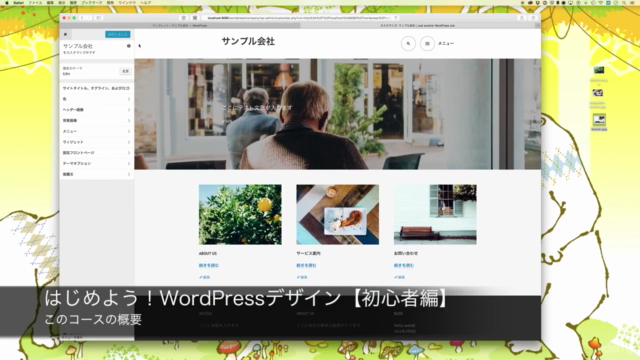Open the Safari menu in menu bar
The image size is (640, 360).
click(x=19, y=2)
